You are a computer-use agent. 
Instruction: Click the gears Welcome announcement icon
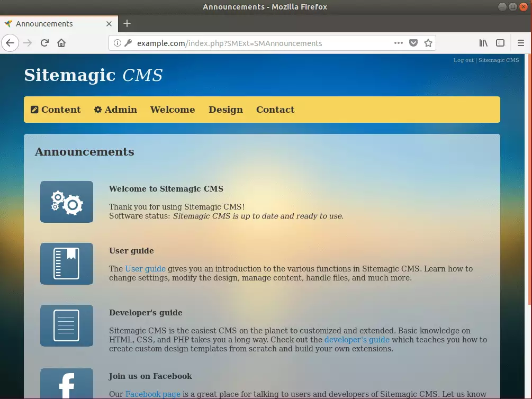point(67,202)
